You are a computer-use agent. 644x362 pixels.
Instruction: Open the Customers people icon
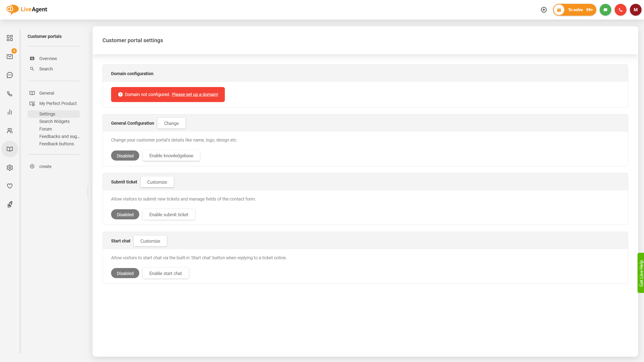coord(10,131)
